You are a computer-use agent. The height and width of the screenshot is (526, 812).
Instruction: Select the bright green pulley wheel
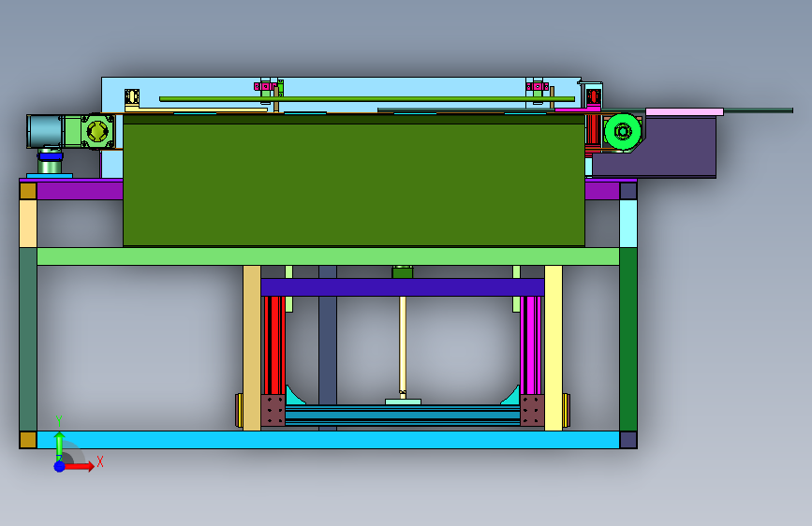[x=623, y=132]
